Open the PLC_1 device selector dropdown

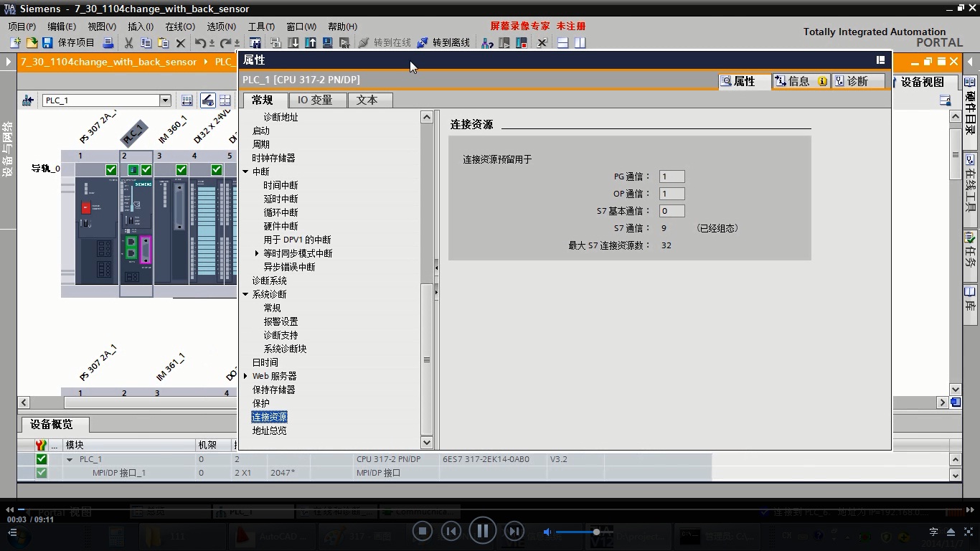coord(165,100)
